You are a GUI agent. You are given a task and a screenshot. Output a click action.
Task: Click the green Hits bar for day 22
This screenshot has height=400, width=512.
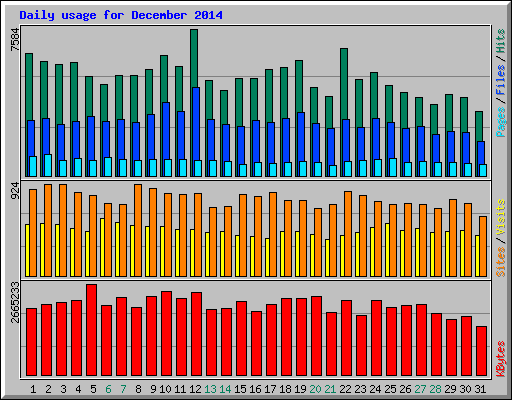(x=344, y=84)
